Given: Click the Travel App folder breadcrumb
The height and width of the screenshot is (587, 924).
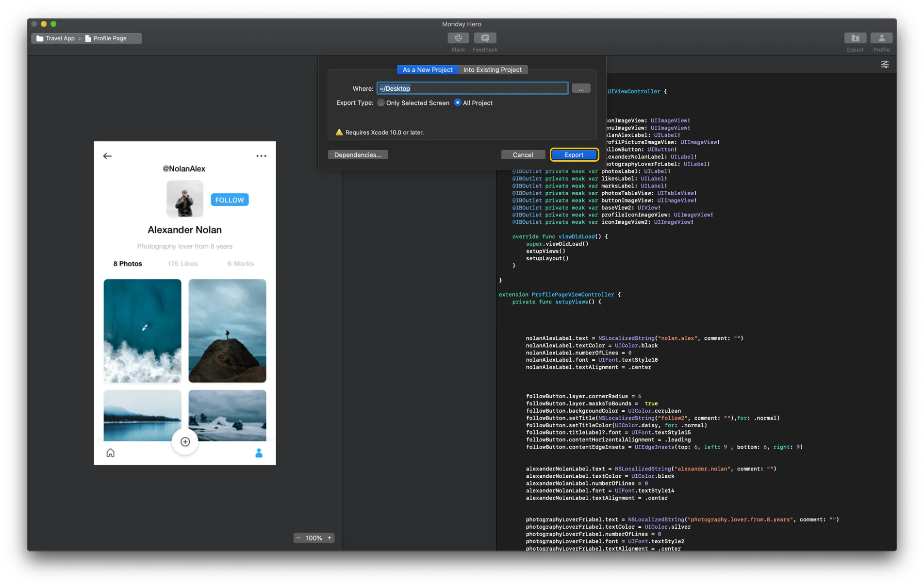Looking at the screenshot, I should tap(55, 38).
